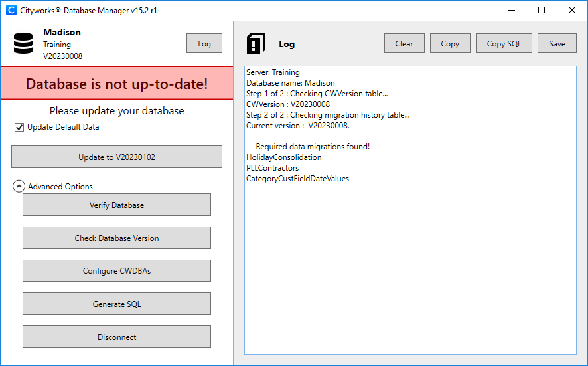Click the database stack icon beside Madison

[x=23, y=43]
